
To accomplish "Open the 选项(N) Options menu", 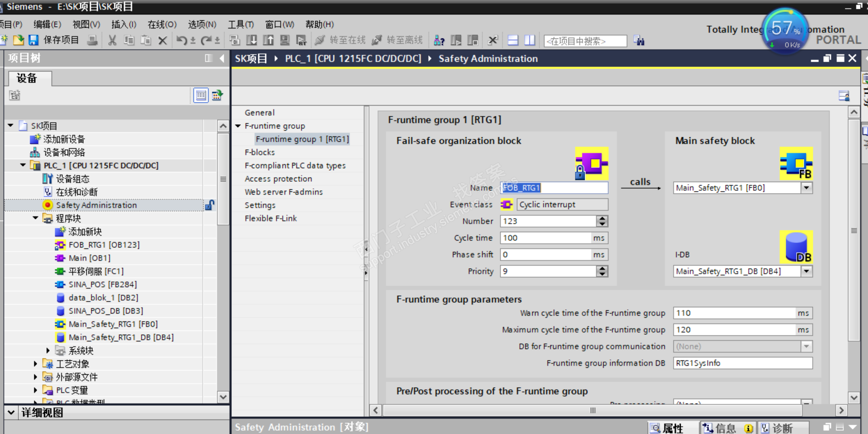I will coord(202,25).
